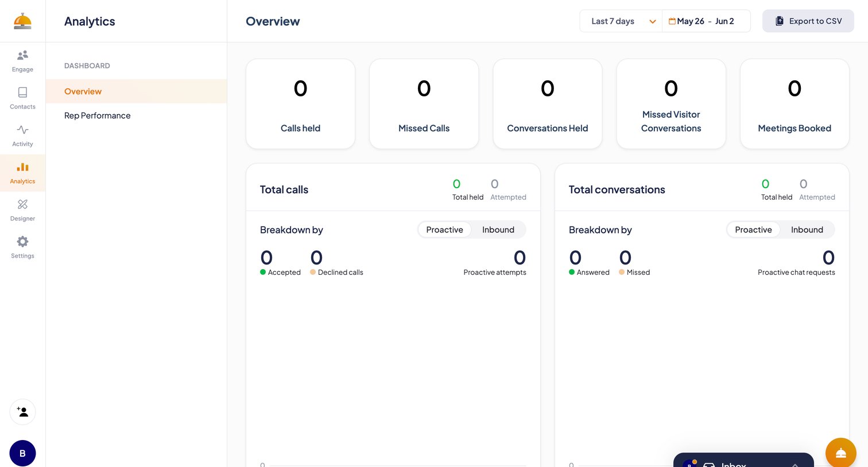Go to the Activity pulse icon
Viewport: 868px width, 467px height.
coord(22,130)
